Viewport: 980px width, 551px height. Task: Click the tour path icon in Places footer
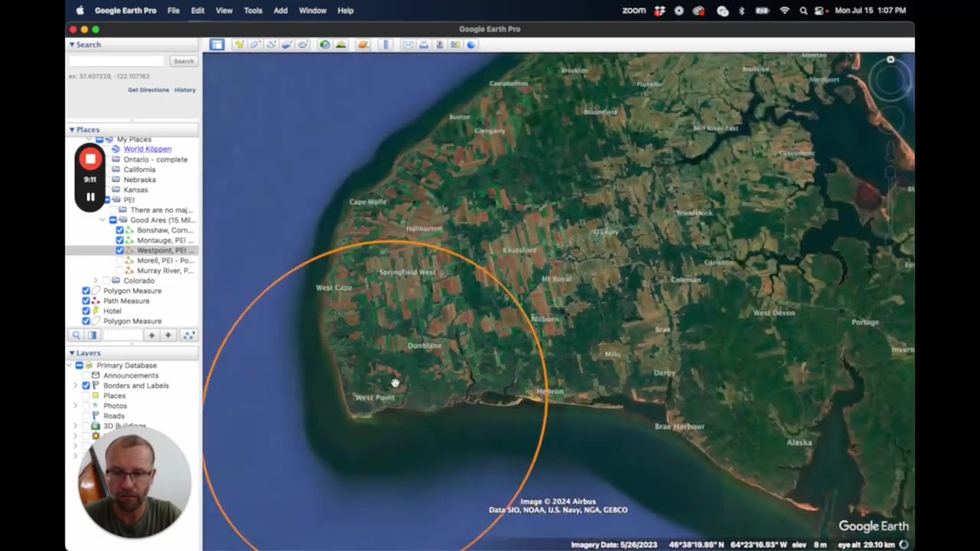(188, 335)
